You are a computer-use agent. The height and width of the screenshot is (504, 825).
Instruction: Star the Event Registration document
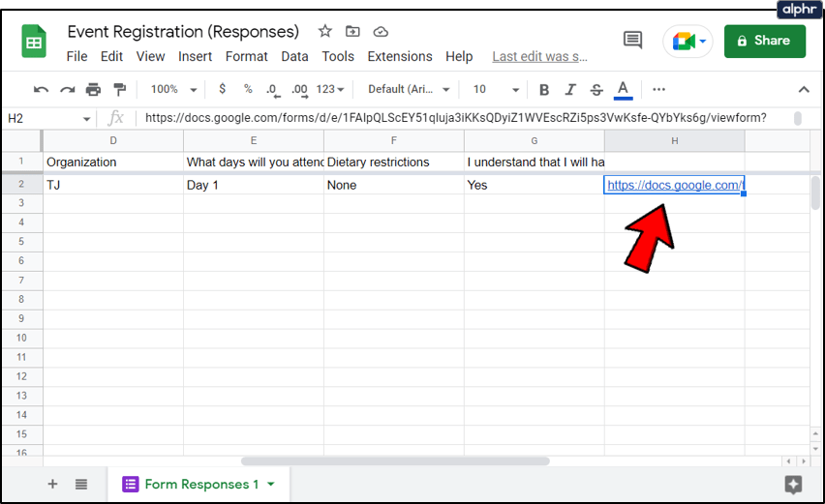click(x=325, y=32)
